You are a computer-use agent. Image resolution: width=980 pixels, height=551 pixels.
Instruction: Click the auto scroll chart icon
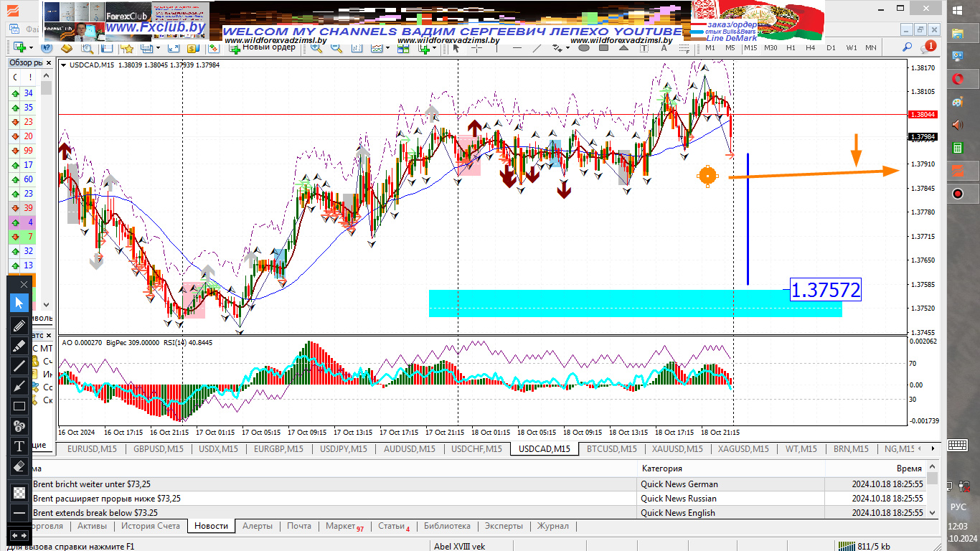tap(357, 48)
